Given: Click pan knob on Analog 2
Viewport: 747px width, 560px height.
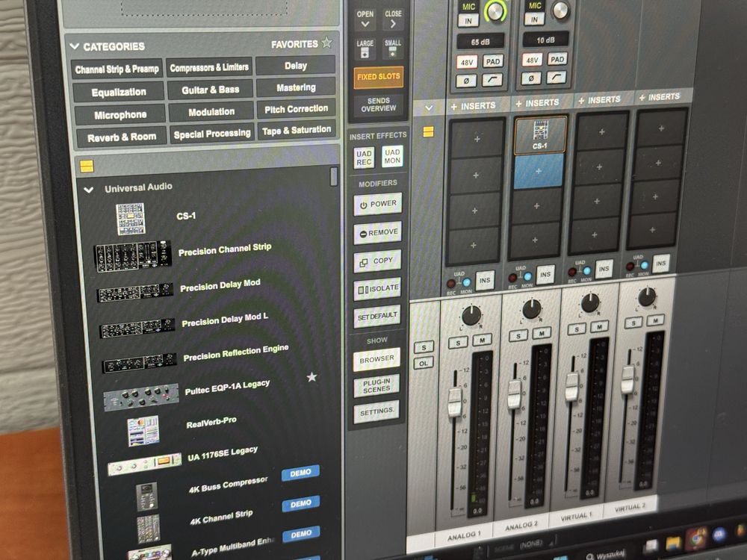Looking at the screenshot, I should point(531,310).
